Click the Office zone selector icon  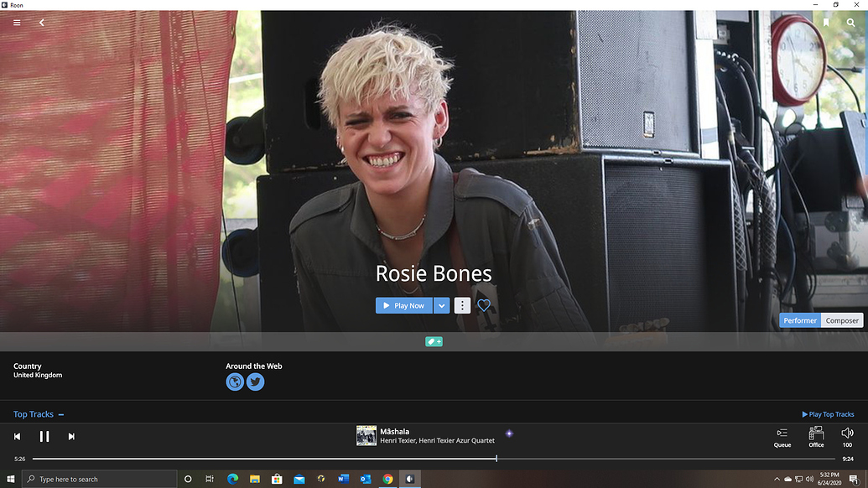coord(814,436)
